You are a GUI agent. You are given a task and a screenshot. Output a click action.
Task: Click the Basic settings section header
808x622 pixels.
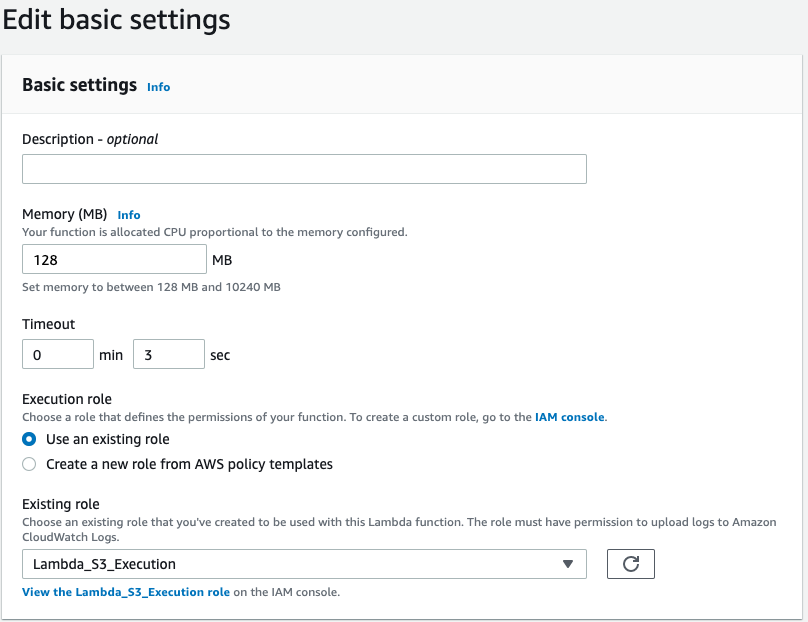coord(78,85)
